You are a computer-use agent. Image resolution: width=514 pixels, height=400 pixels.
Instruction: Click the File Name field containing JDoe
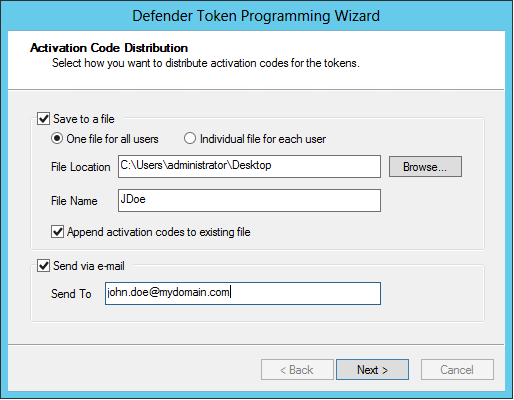tap(249, 200)
